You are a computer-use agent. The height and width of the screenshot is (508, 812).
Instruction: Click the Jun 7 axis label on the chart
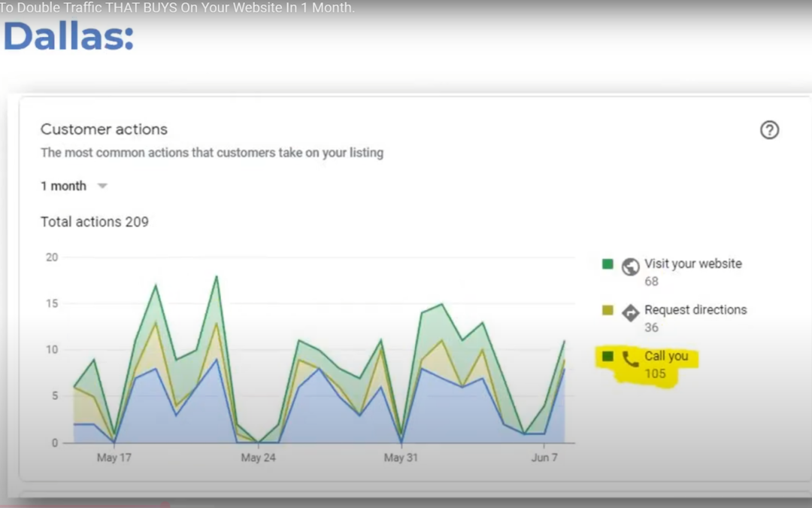point(544,457)
